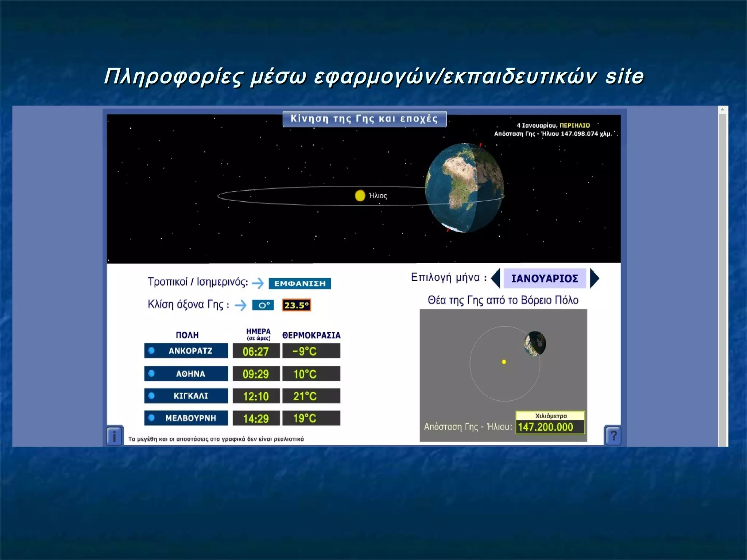Click blue dot next to ΚΙΓΚΑΛΙ
Viewport: 747px width, 560px height.
pyautogui.click(x=151, y=396)
